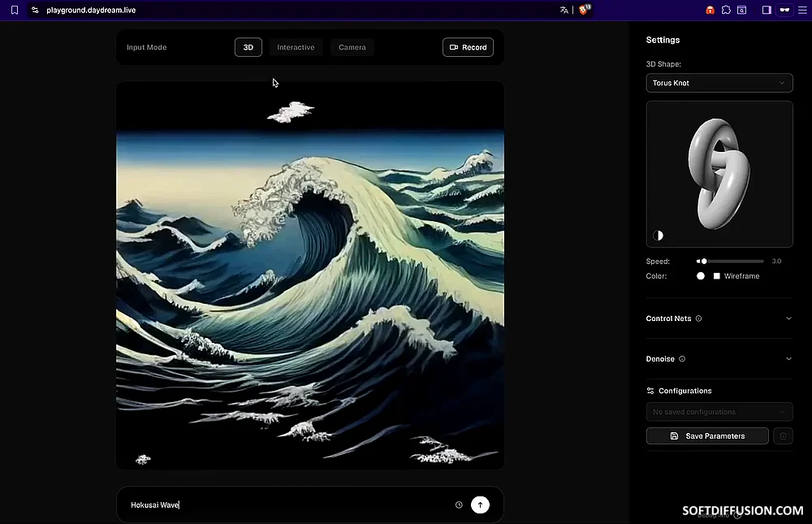812x524 pixels.
Task: Toggle the browser sidebar panel icon
Action: [767, 10]
